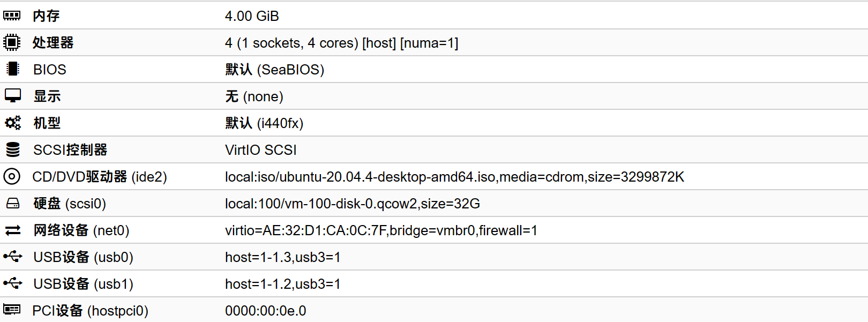Click the hard disk icon
This screenshot has width=868, height=322.
(x=12, y=204)
